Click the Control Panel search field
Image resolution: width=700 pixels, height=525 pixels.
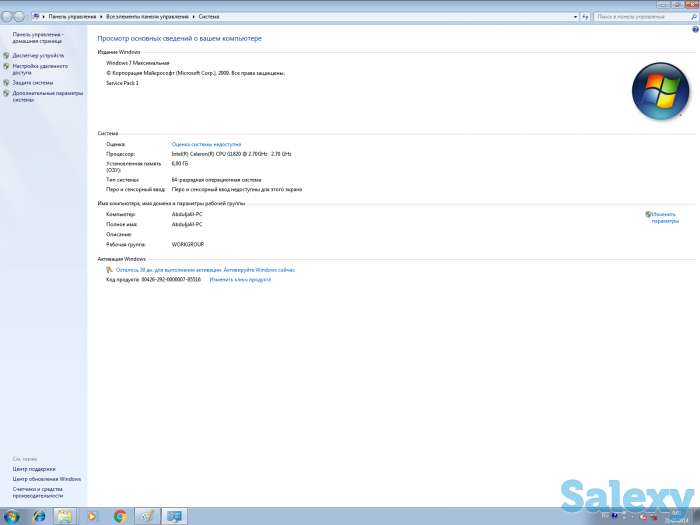640,17
